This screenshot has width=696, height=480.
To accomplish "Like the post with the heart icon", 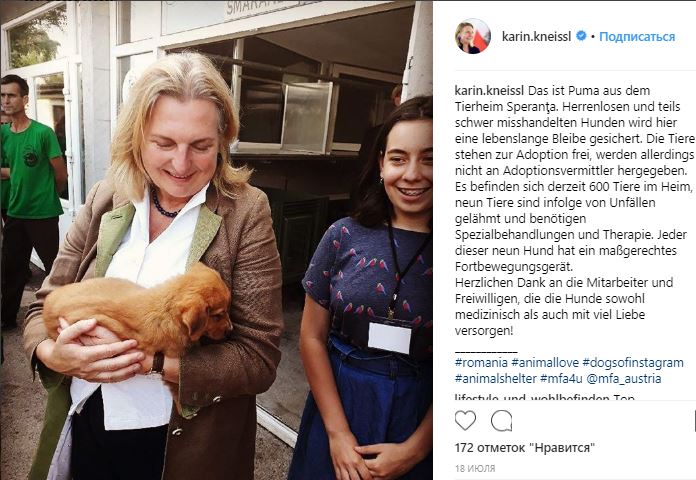I will 465,420.
